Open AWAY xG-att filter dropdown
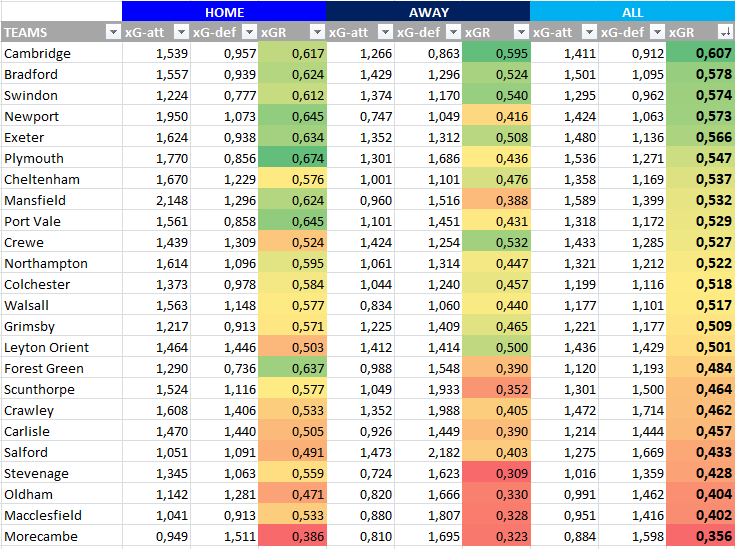This screenshot has width=735, height=549. pyautogui.click(x=385, y=32)
